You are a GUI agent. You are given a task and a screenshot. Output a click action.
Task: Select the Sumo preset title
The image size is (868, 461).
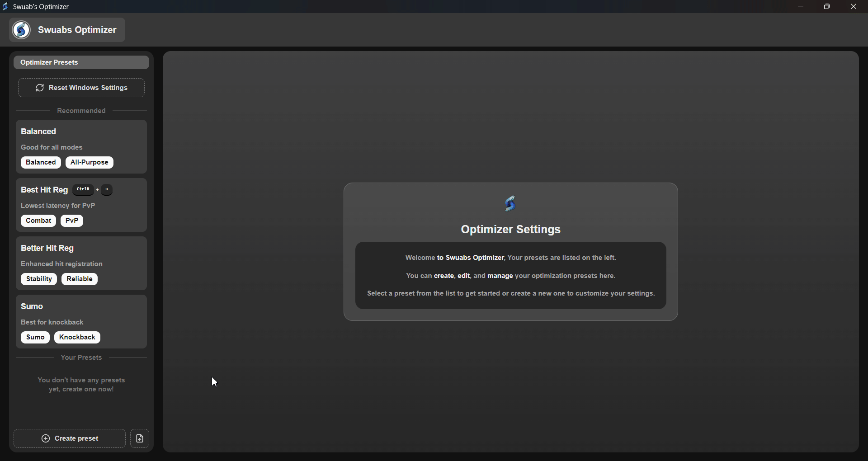[32, 306]
